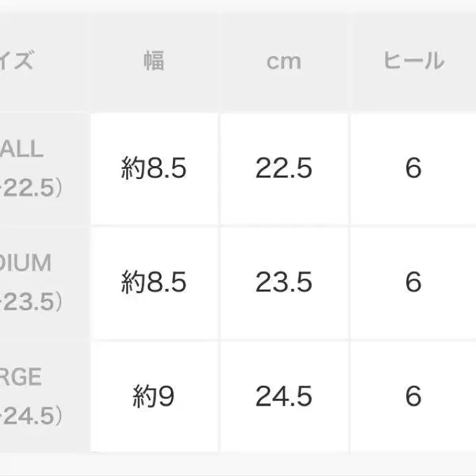476x476 pixels.
Task: Select the cm column header
Action: click(283, 61)
